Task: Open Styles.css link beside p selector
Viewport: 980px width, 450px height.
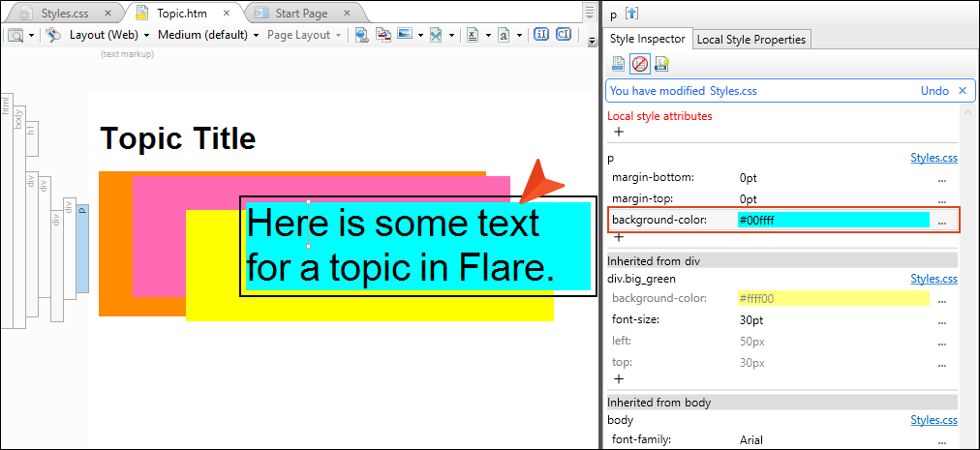Action: click(x=934, y=158)
